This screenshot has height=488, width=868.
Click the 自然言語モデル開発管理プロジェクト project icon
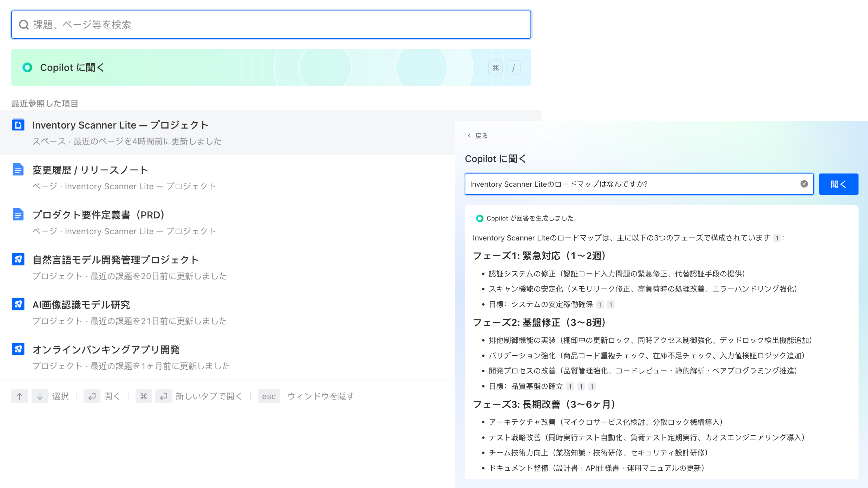[18, 259]
